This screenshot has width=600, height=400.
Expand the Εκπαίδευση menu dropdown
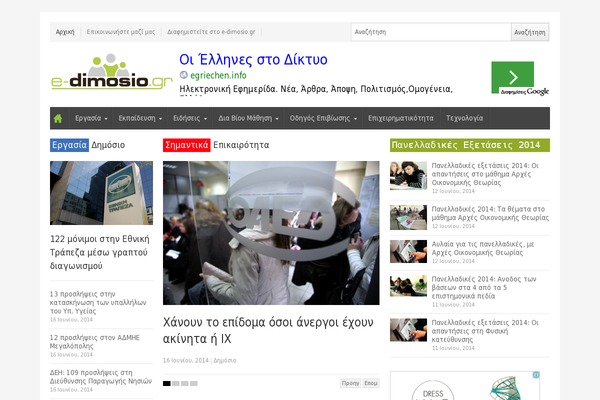pos(140,118)
